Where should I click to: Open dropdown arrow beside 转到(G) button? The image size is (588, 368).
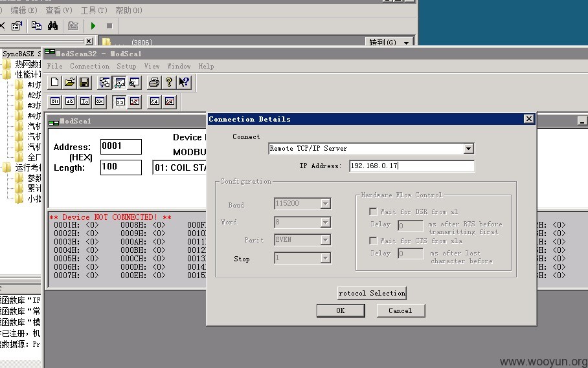407,43
